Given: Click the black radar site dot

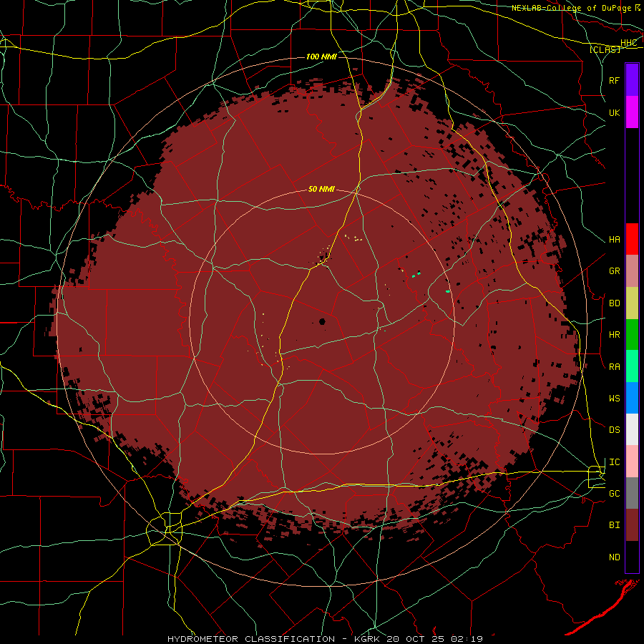Looking at the screenshot, I should (322, 321).
